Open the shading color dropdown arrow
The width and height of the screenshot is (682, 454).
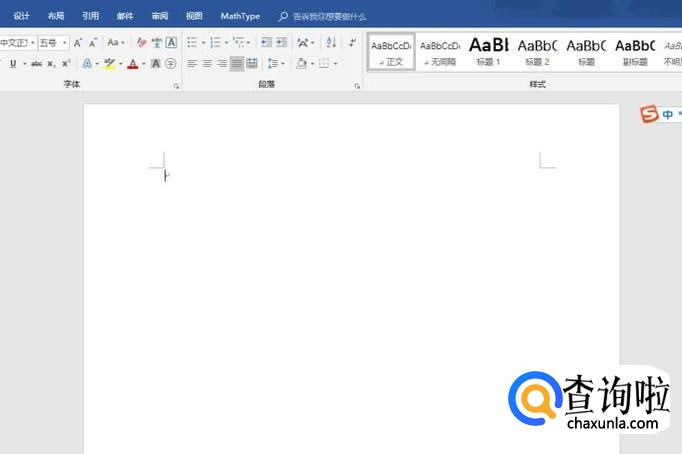click(x=312, y=64)
